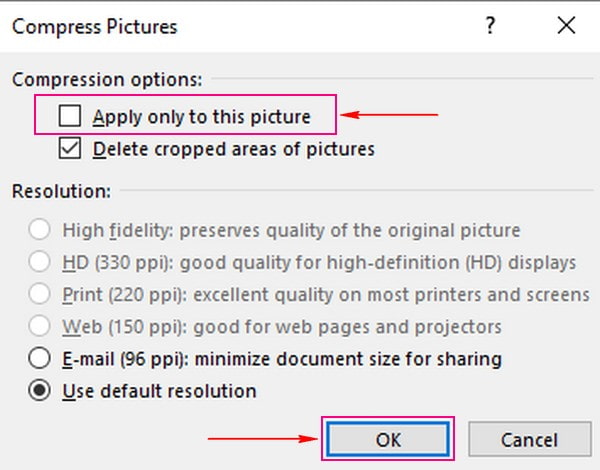Click the 'Use default resolution' label text
This screenshot has width=600, height=470.
click(x=160, y=390)
